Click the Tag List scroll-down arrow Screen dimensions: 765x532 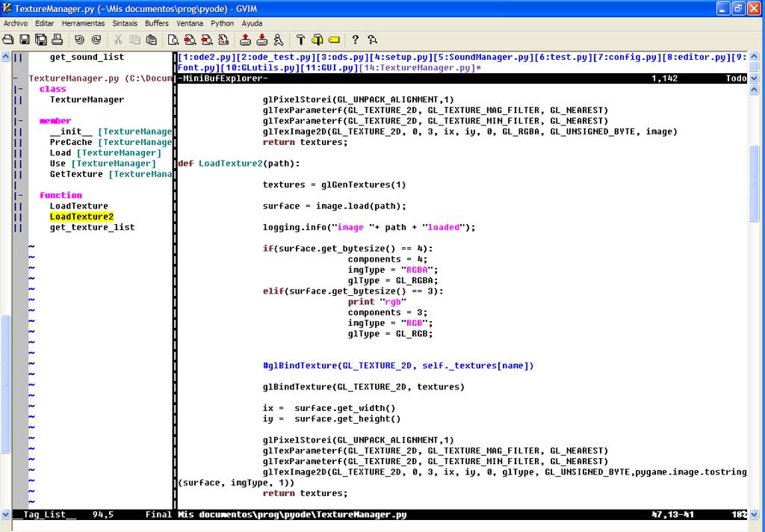(5, 514)
